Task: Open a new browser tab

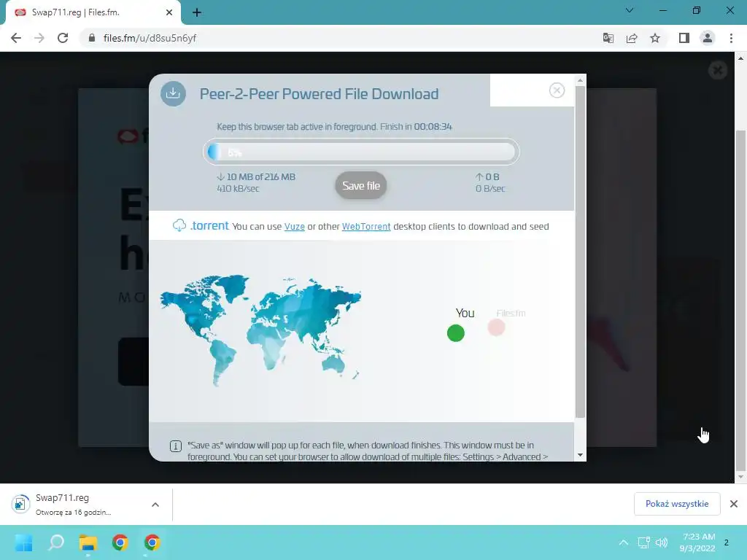Action: [197, 13]
